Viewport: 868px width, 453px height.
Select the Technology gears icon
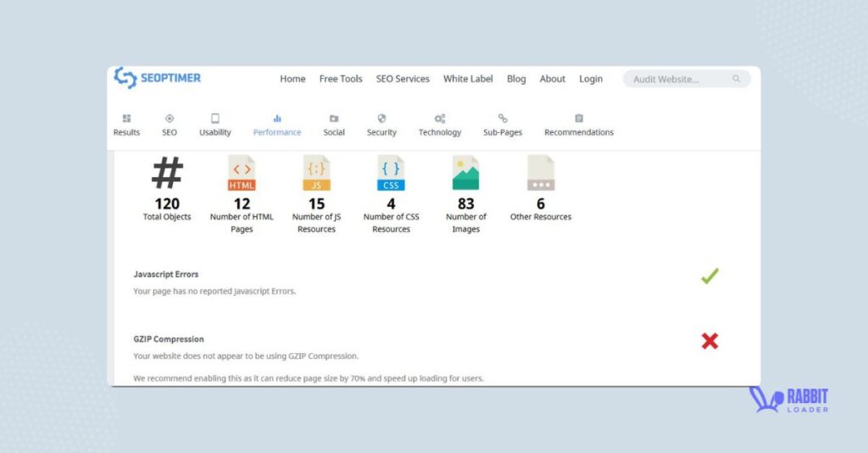pyautogui.click(x=440, y=119)
